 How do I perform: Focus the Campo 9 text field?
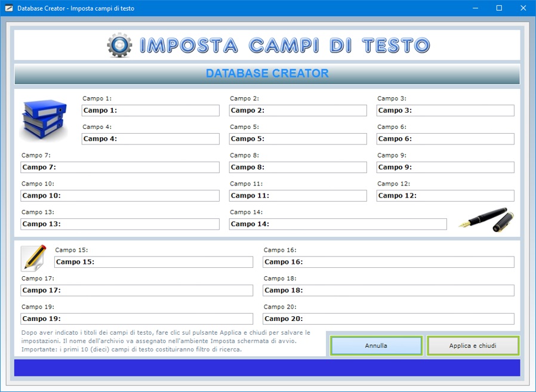coord(445,167)
